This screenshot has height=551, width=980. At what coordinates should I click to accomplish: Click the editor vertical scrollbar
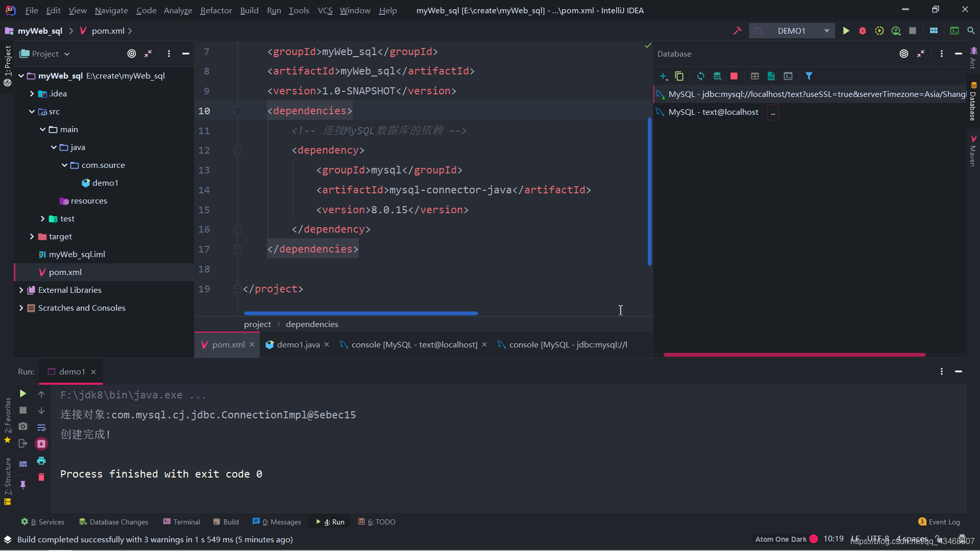[650, 191]
